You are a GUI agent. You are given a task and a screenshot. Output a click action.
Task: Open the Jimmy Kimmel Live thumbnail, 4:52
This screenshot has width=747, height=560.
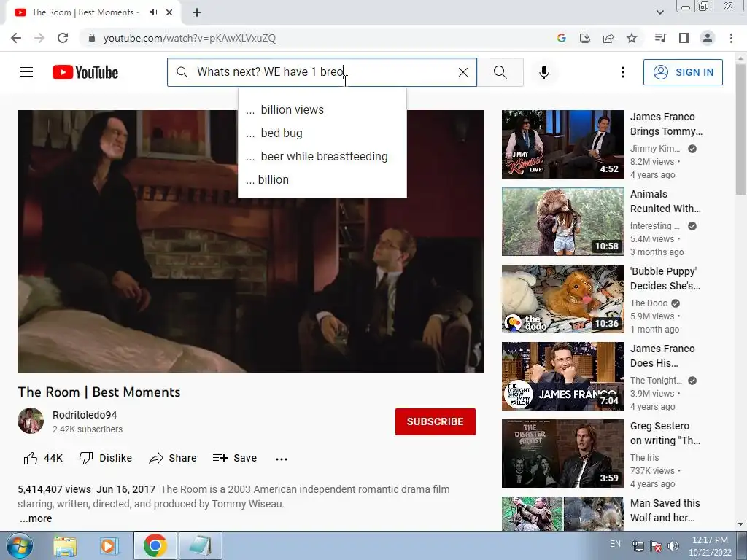coord(562,144)
